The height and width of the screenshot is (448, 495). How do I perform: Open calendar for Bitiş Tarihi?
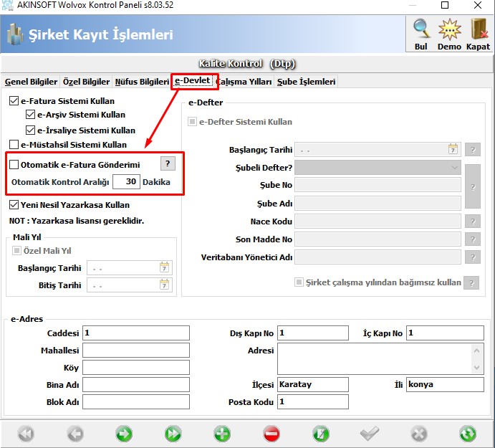pyautogui.click(x=164, y=285)
